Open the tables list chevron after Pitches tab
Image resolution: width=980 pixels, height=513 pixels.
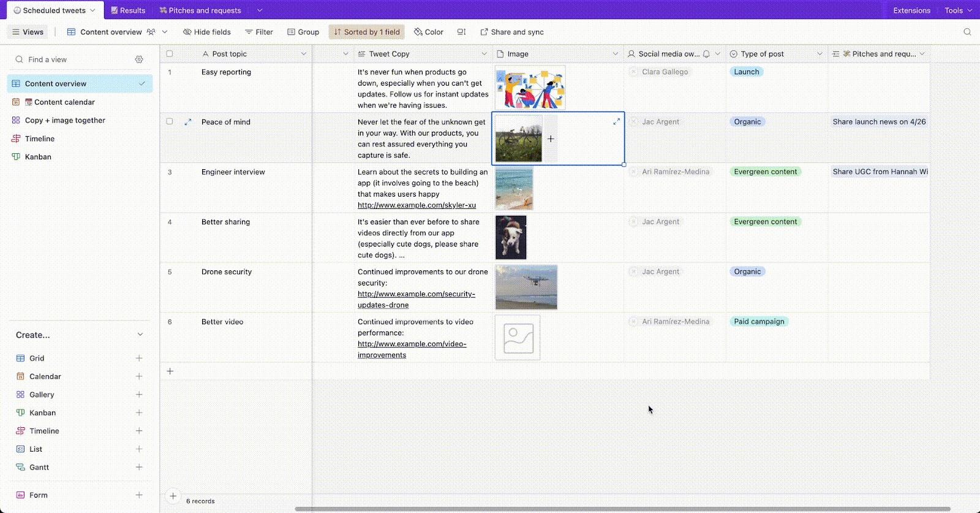click(x=260, y=10)
